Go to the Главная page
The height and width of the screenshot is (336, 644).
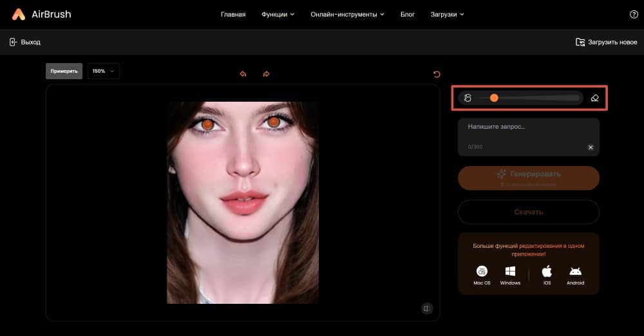coord(233,14)
